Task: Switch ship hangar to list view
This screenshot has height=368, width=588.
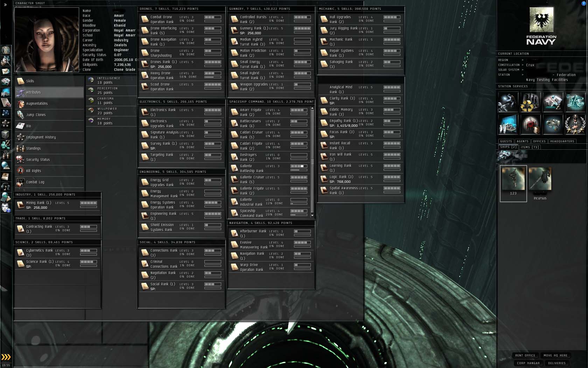Action: 526,156
